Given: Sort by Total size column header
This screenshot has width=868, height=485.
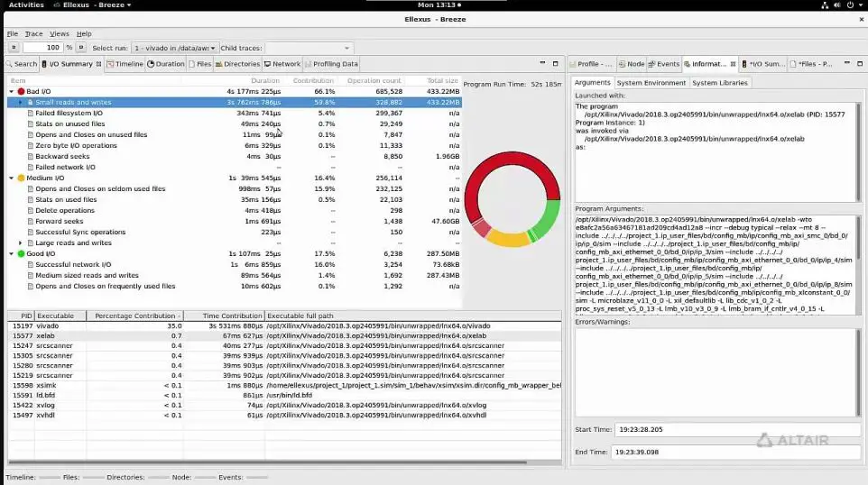Looking at the screenshot, I should (442, 81).
